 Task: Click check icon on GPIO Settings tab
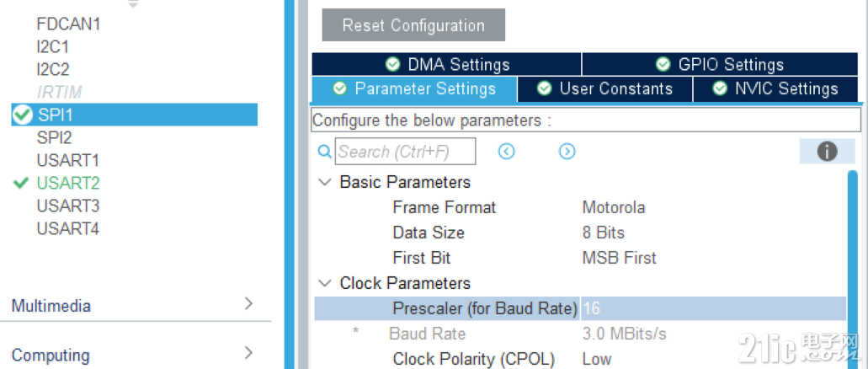coord(663,64)
